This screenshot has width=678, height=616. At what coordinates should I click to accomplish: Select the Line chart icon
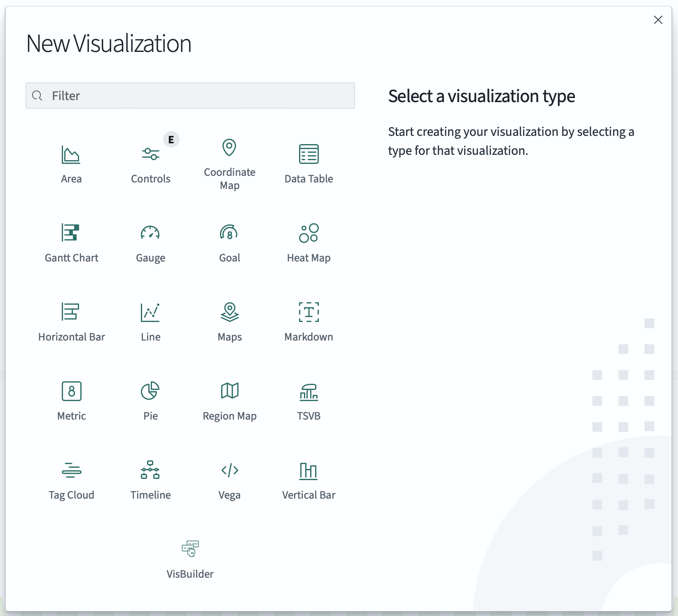[150, 313]
